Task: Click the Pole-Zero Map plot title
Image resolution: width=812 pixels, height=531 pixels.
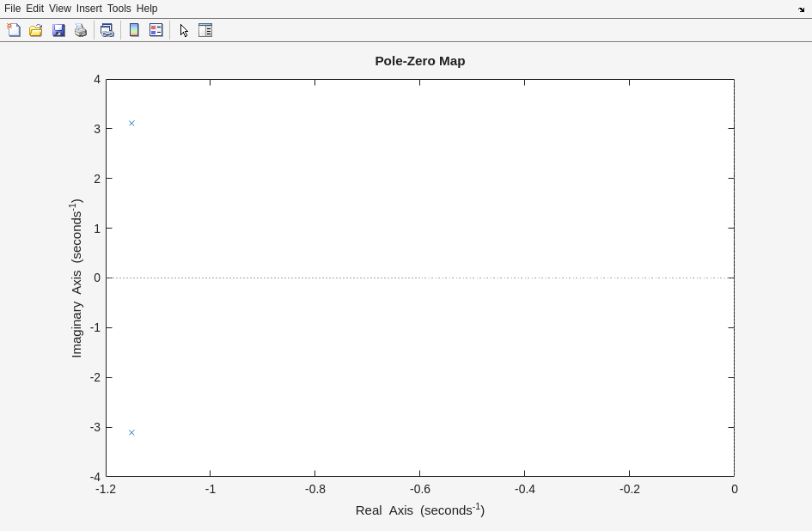Action: [x=419, y=61]
